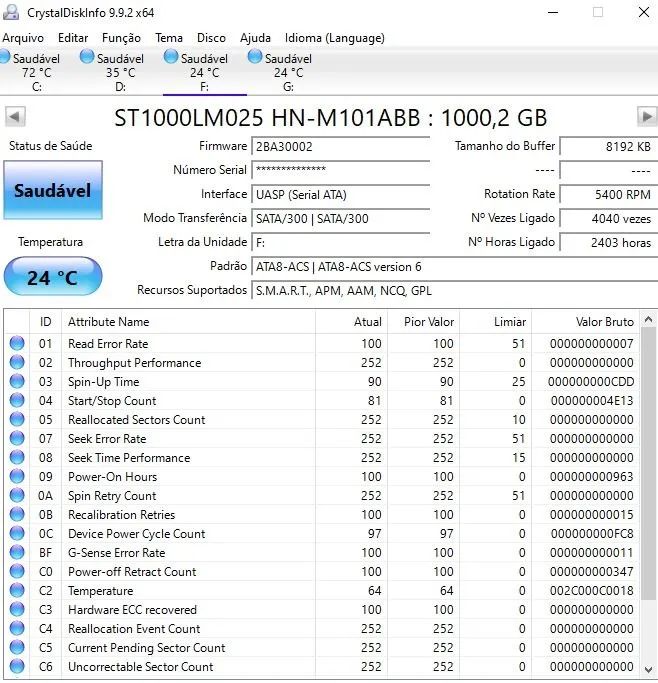658x683 pixels.
Task: Click the Firmware field 2BA30002
Action: click(341, 146)
